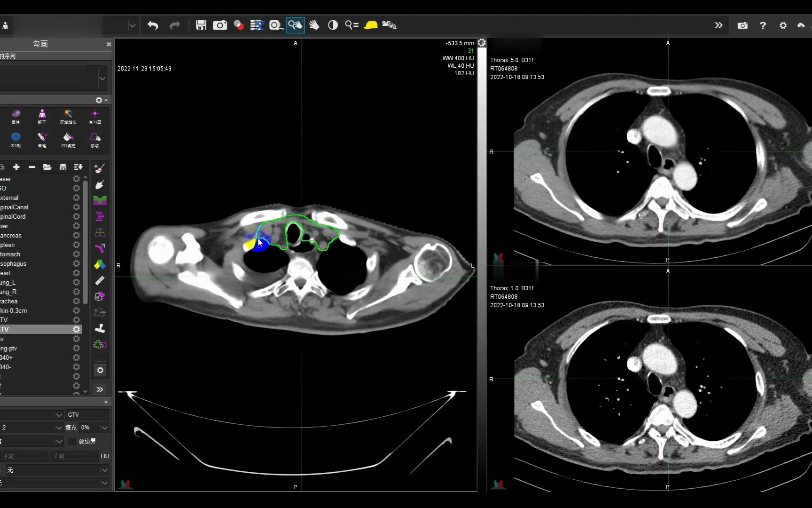Open the help question mark
Viewport: 812px width, 508px height.
[x=763, y=25]
